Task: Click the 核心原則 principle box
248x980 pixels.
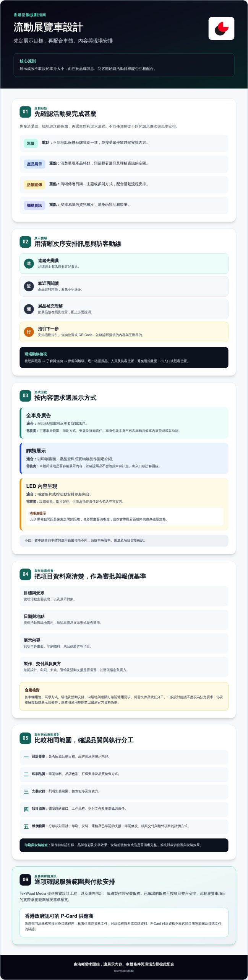Action: tap(124, 65)
